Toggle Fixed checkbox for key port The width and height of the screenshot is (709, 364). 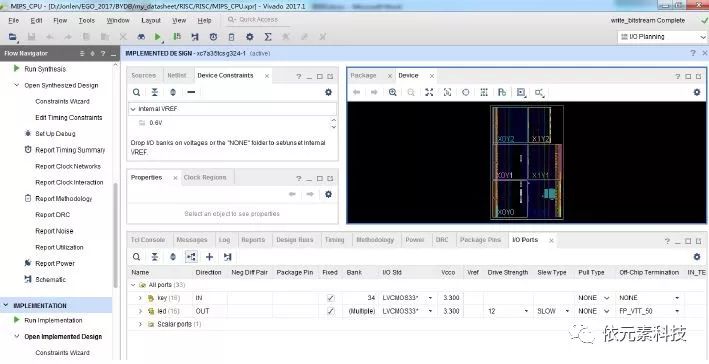click(x=331, y=298)
